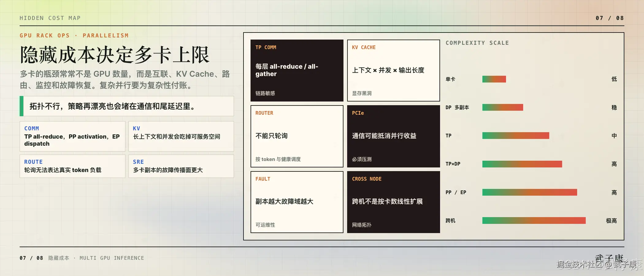Screen dimensions: 644x276
Task: Click the 跨机 complexity bar
Action: [x=534, y=220]
